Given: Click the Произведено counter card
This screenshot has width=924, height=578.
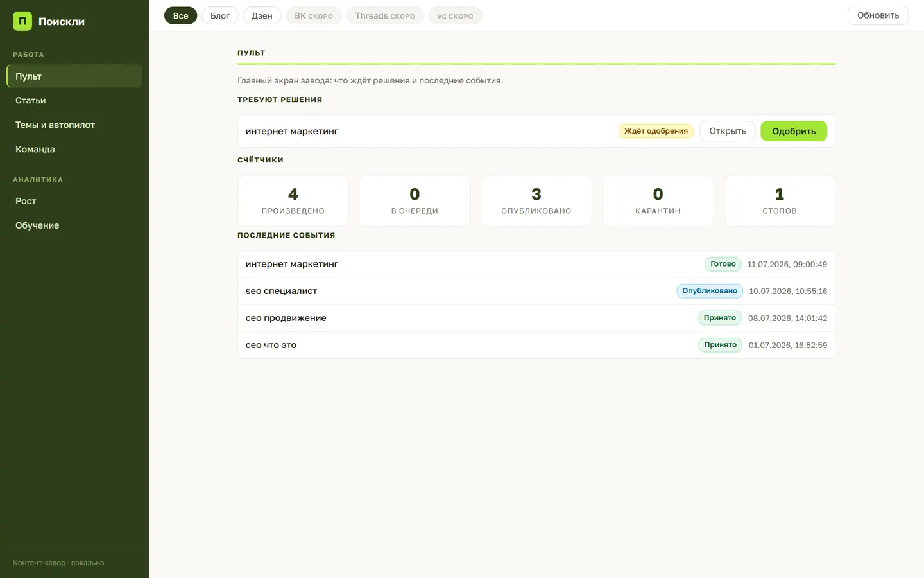Looking at the screenshot, I should click(x=293, y=201).
